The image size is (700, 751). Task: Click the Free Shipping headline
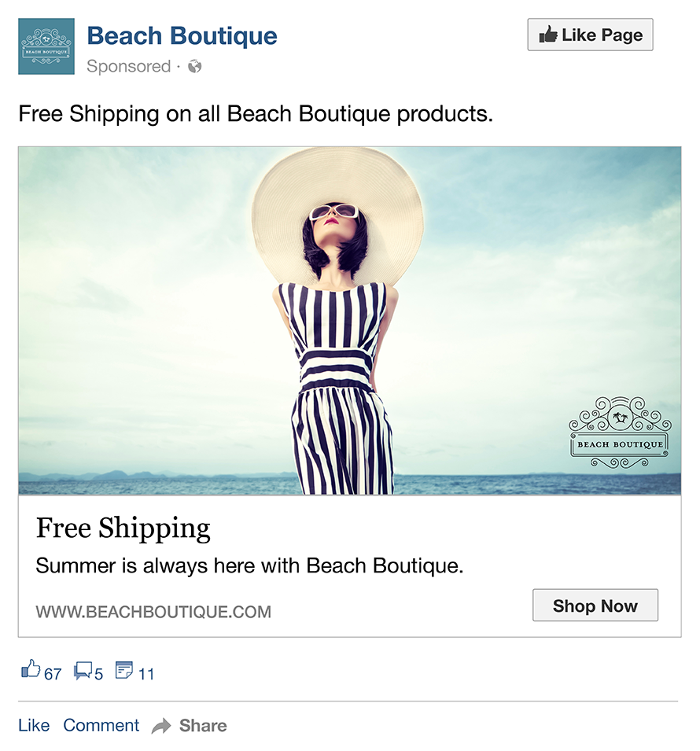pyautogui.click(x=123, y=528)
